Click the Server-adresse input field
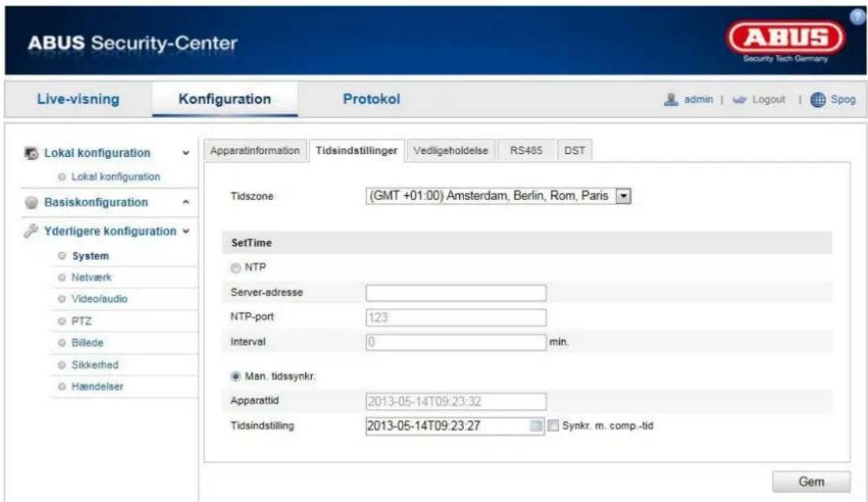 (x=456, y=293)
